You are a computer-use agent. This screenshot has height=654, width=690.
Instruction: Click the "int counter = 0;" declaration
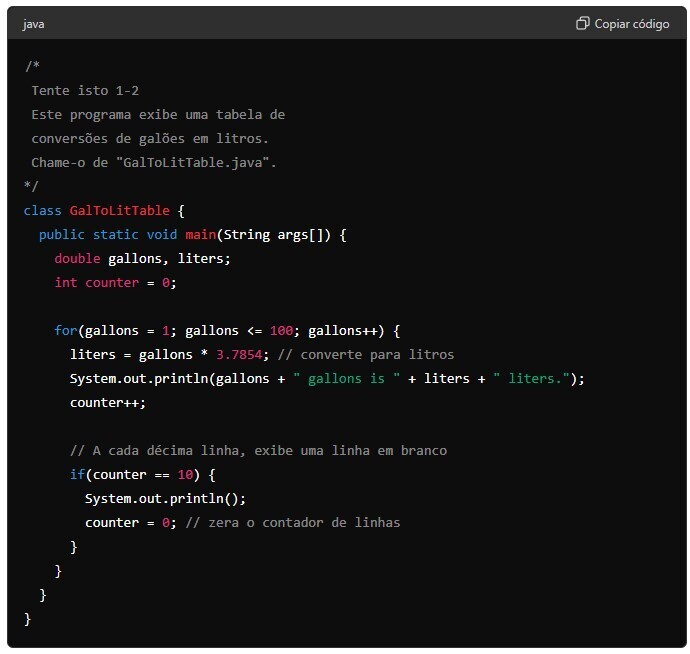115,283
